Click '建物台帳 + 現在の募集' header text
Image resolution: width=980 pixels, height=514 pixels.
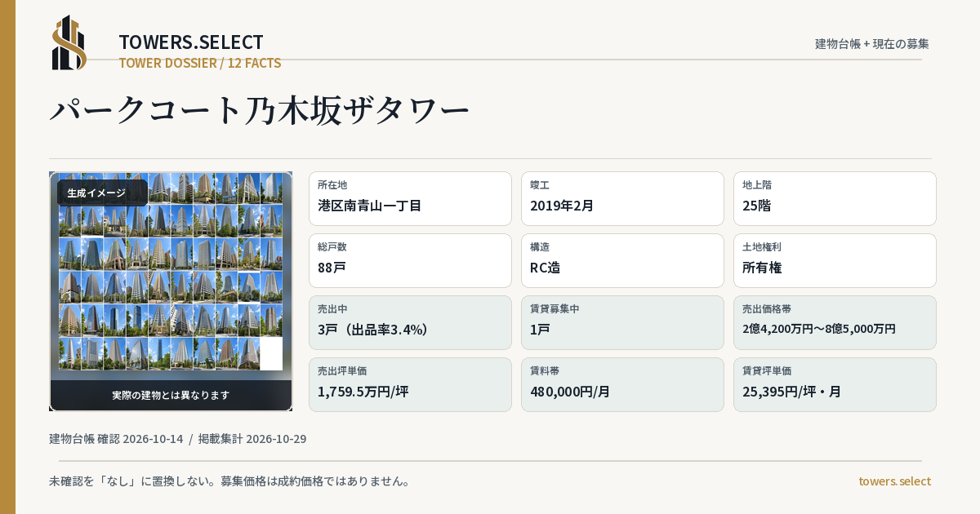tap(872, 43)
